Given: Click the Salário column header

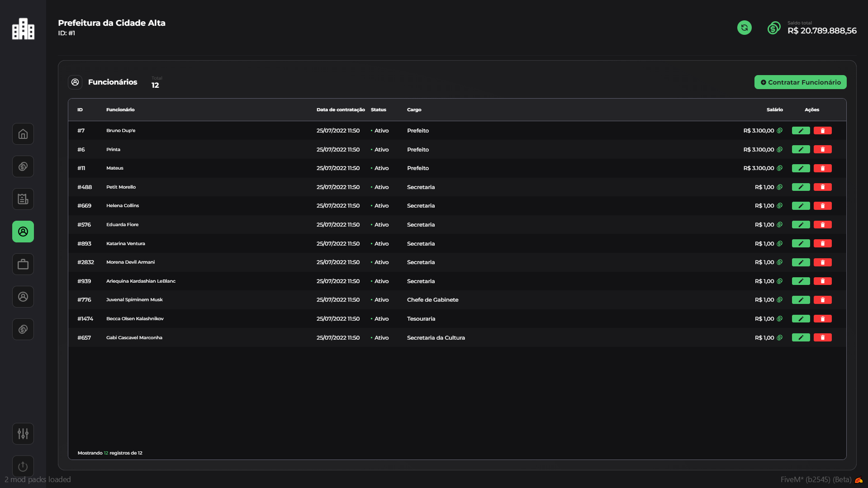Looking at the screenshot, I should click(x=774, y=110).
